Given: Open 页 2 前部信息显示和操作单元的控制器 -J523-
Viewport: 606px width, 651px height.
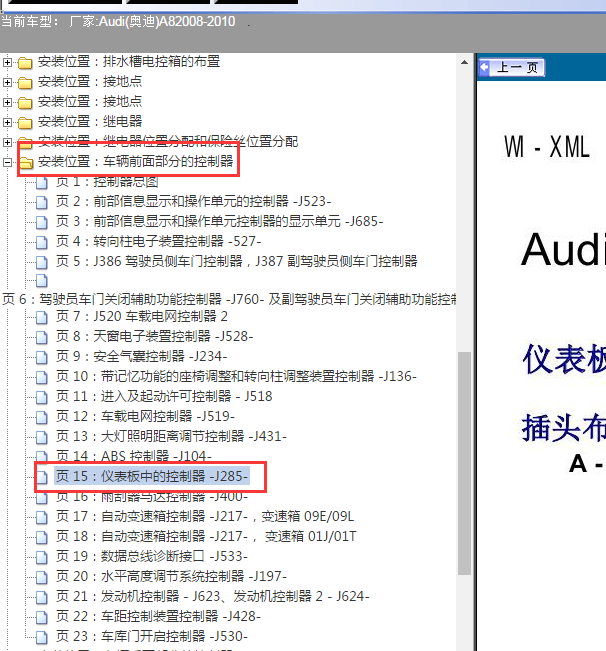Looking at the screenshot, I should pyautogui.click(x=193, y=201).
